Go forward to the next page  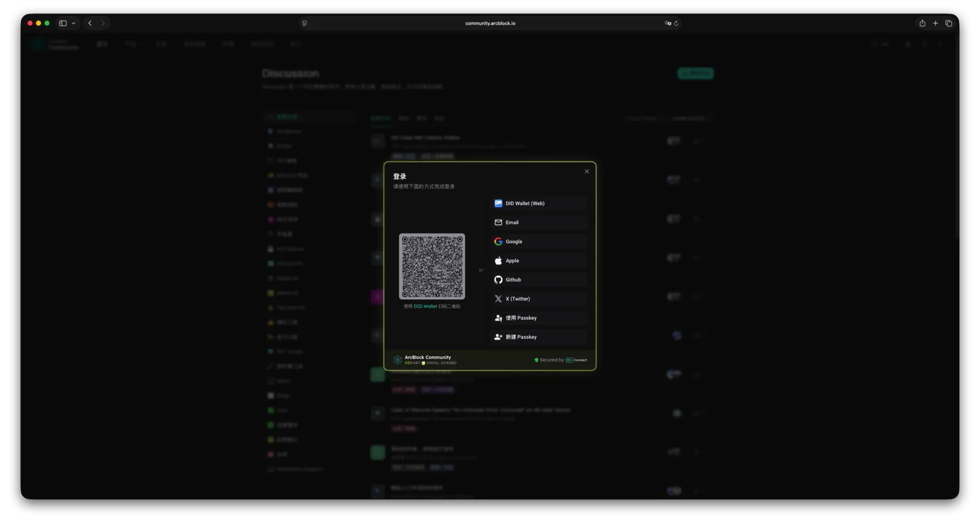103,23
